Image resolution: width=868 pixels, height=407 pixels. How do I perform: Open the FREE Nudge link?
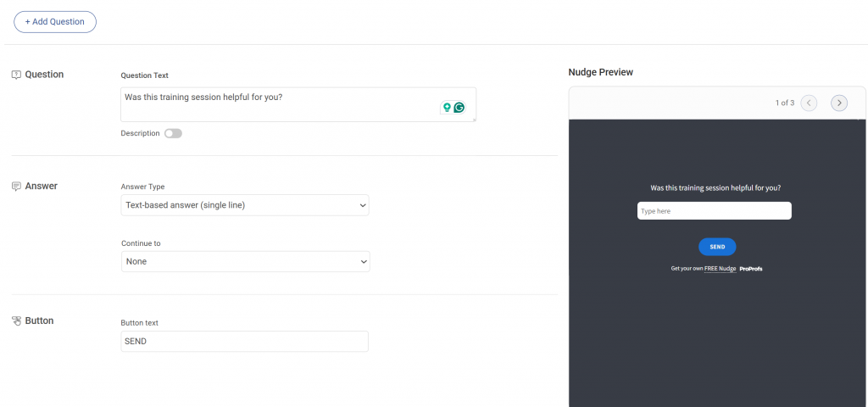pyautogui.click(x=721, y=269)
